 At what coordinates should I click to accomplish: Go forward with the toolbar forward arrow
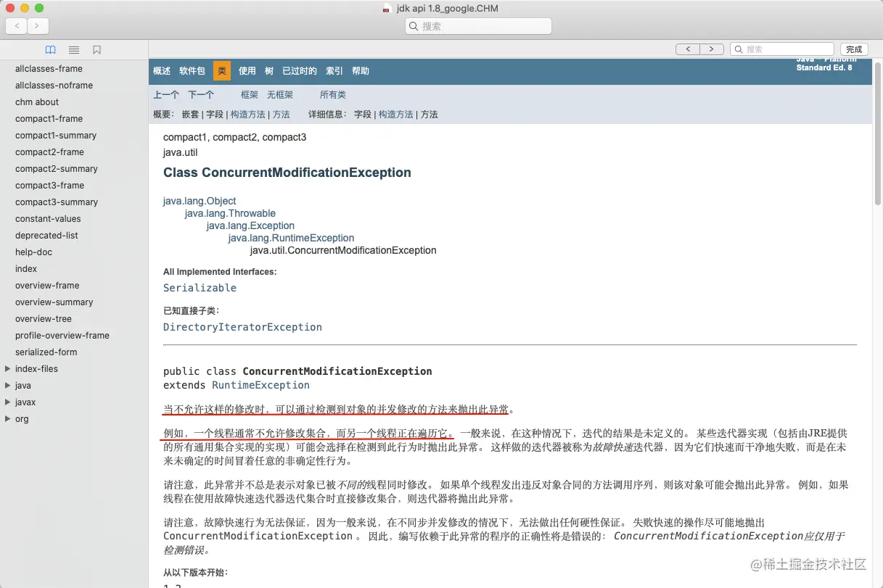[x=38, y=26]
